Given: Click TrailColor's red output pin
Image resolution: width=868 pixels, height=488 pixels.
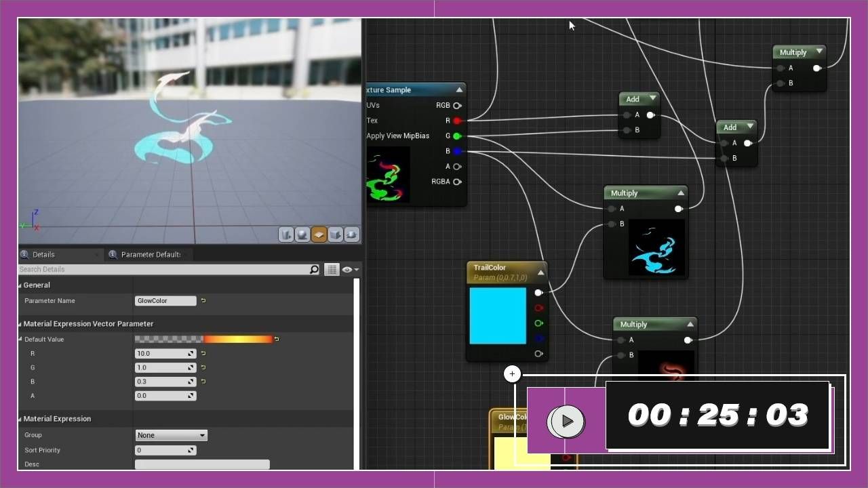Looking at the screenshot, I should click(538, 308).
